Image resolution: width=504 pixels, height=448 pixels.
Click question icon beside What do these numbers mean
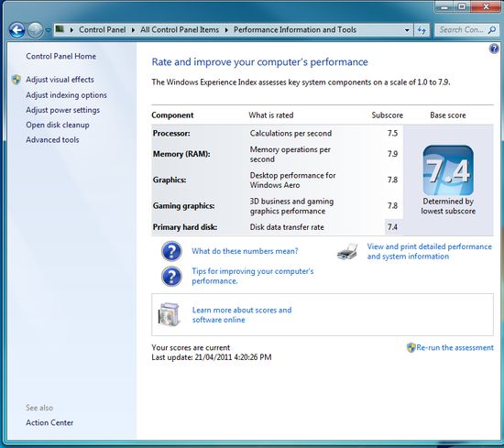171,251
